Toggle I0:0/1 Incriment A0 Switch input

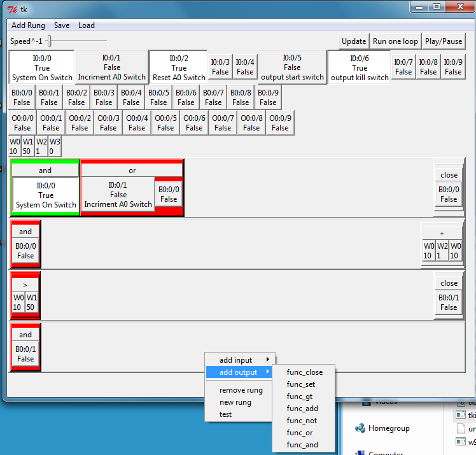[x=112, y=67]
